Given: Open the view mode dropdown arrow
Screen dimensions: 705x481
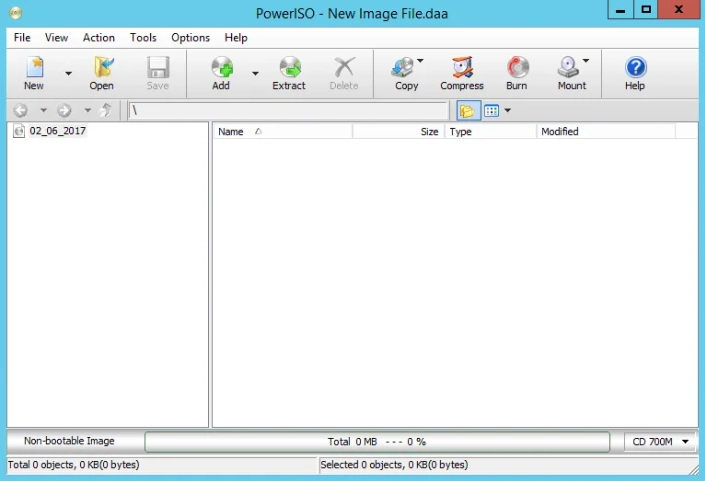Looking at the screenshot, I should (508, 111).
